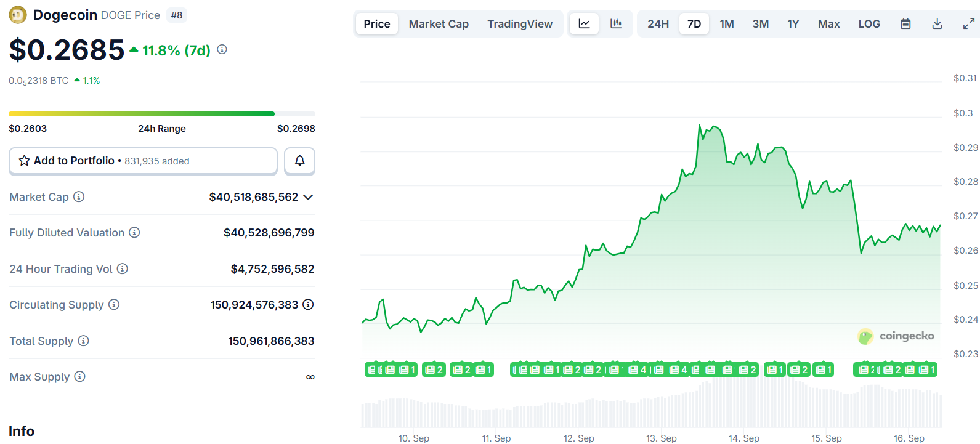Click the info icon next to Market Cap label
980x444 pixels.
click(79, 196)
